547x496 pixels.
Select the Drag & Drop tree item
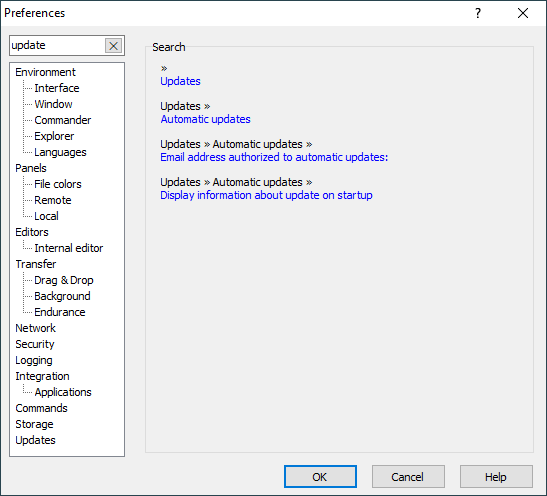click(64, 280)
